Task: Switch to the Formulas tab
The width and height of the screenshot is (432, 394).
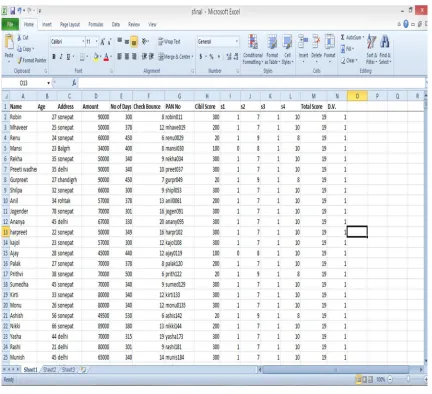Action: click(x=96, y=24)
